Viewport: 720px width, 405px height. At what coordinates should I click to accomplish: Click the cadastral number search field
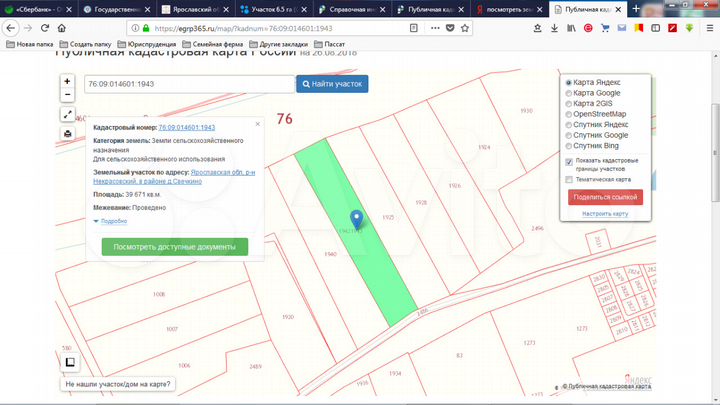point(188,84)
